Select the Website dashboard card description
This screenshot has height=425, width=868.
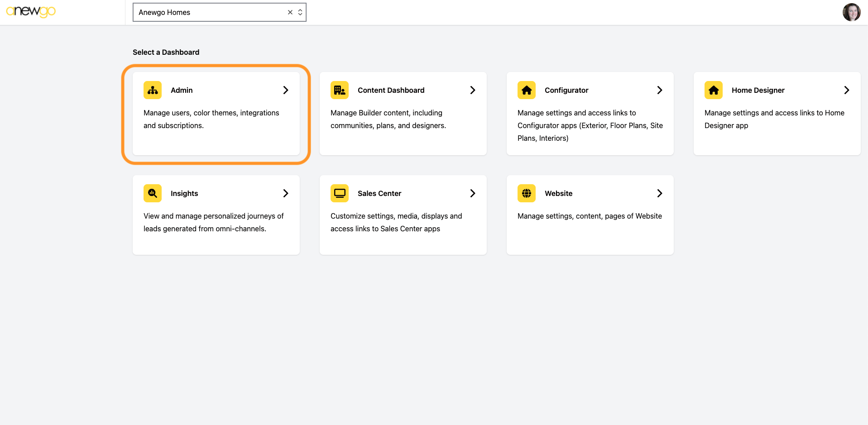[x=590, y=216]
